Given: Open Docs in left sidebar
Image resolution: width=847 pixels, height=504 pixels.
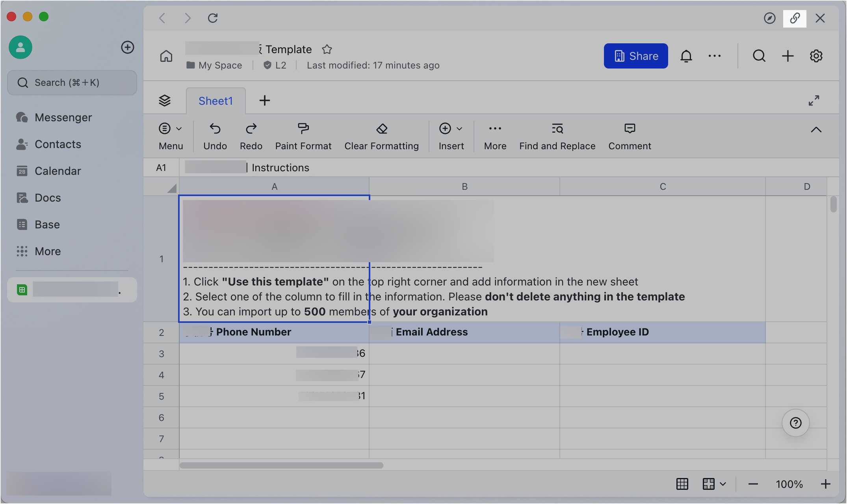Looking at the screenshot, I should point(47,198).
